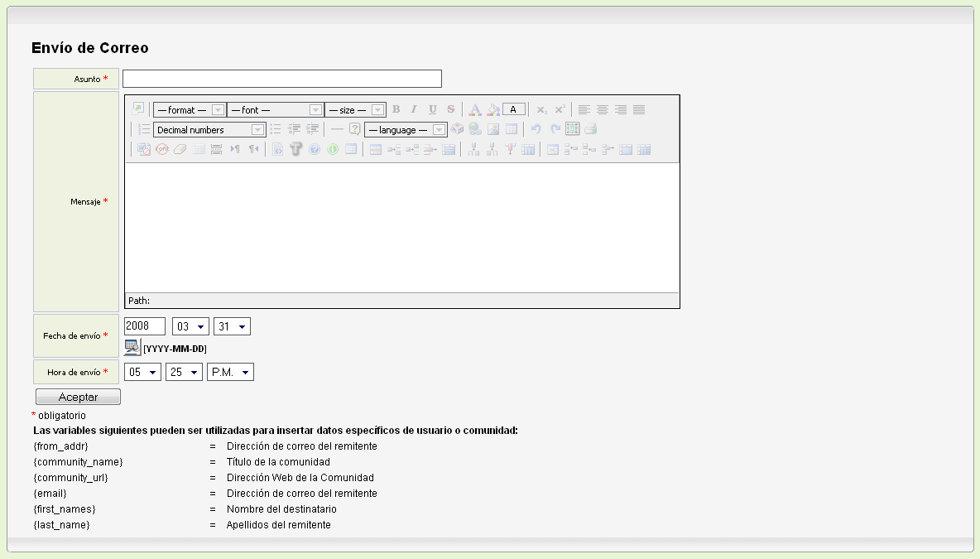Click the Word cleaner icon
Image resolution: width=980 pixels, height=559 pixels.
tap(144, 149)
